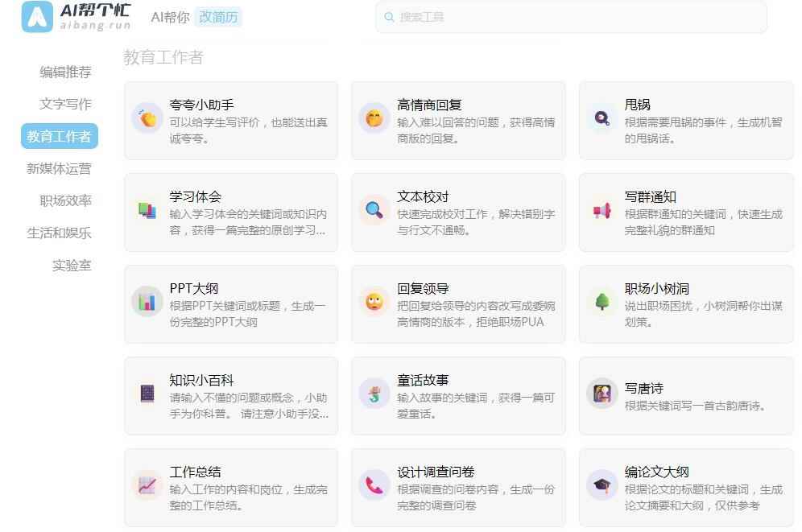Open the 知识小百科 tool card
Image resolution: width=802 pixels, height=532 pixels.
[230, 395]
